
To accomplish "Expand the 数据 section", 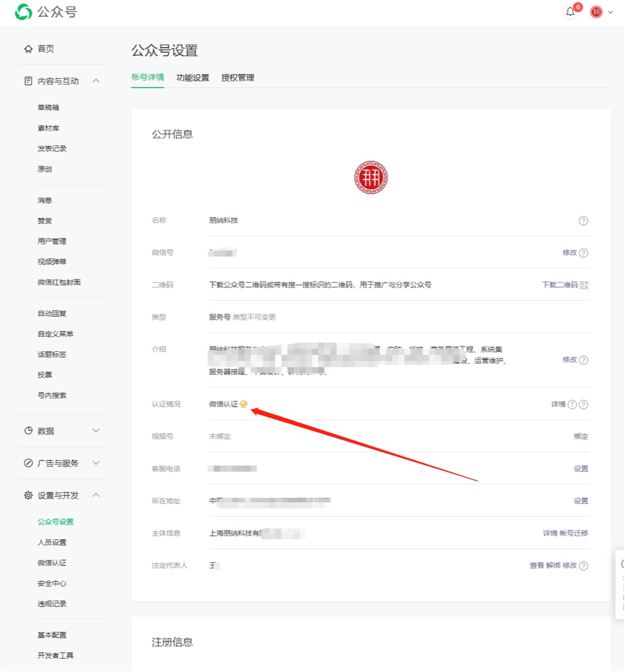I will click(x=96, y=431).
